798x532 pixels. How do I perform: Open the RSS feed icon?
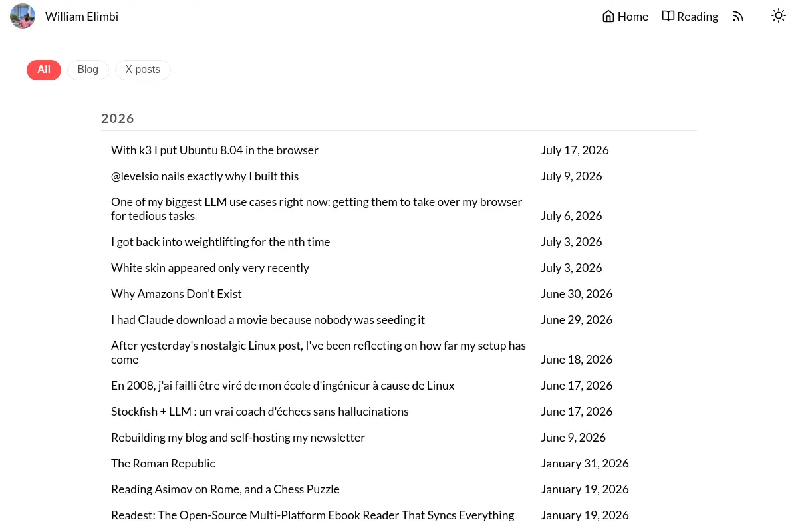pyautogui.click(x=738, y=17)
